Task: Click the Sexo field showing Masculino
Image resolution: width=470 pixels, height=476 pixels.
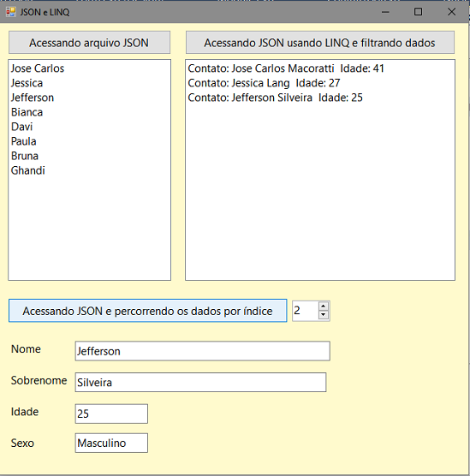Action: pyautogui.click(x=111, y=443)
